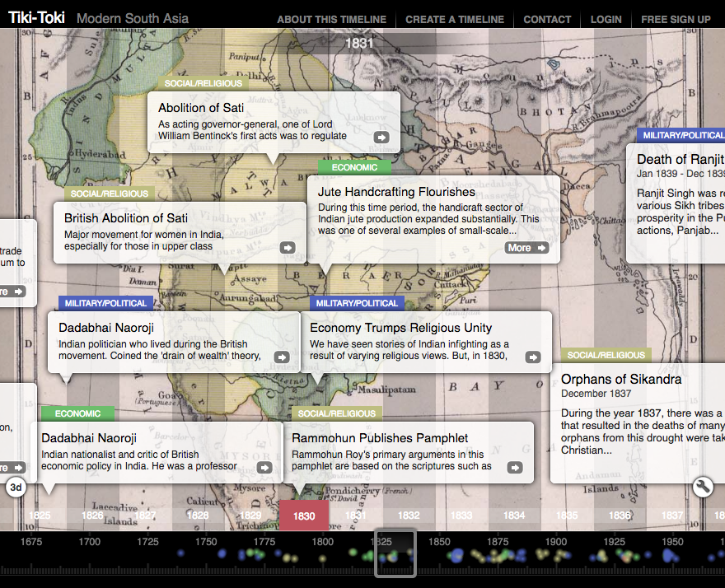The height and width of the screenshot is (588, 725).
Task: Click More on the partially visible left-edge story
Action: (x=11, y=292)
